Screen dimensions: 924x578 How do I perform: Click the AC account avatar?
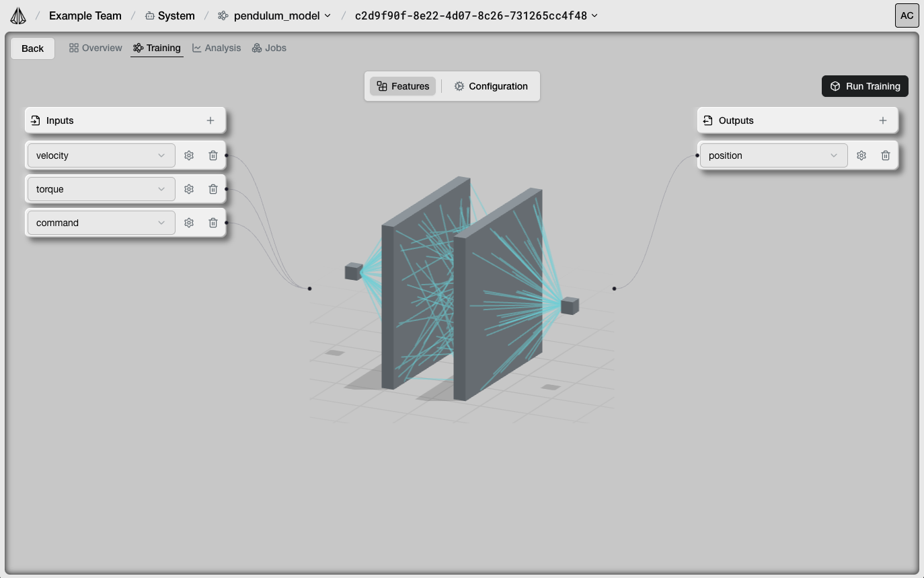pos(907,15)
